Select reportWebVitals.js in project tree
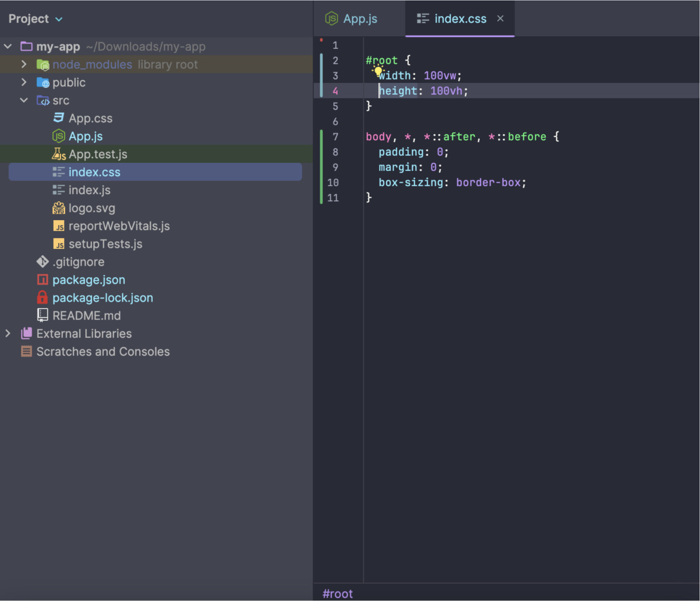 pyautogui.click(x=119, y=226)
